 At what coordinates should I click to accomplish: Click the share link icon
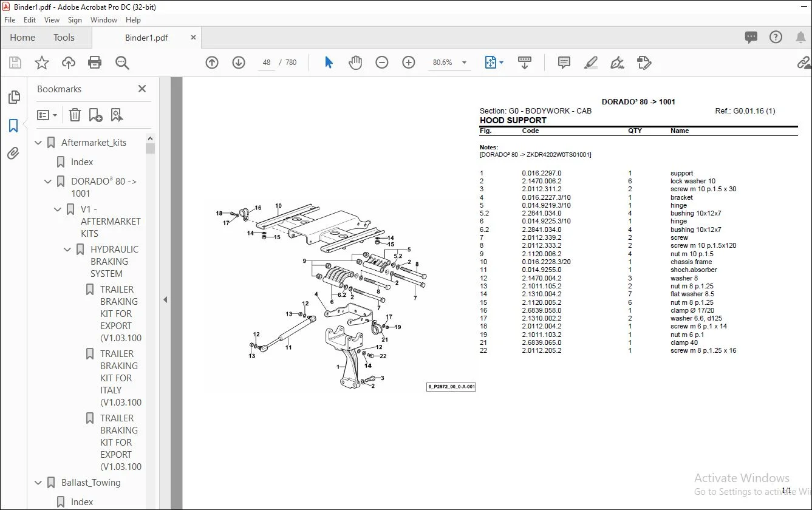click(x=804, y=63)
